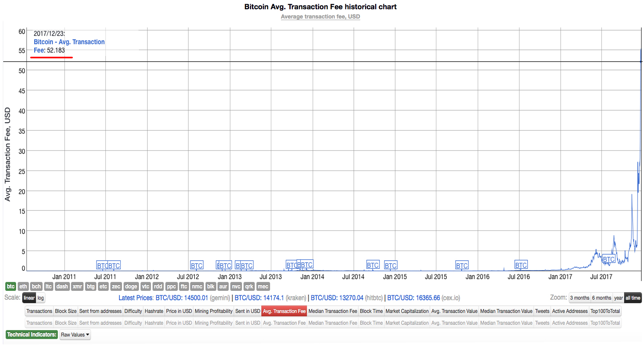This screenshot has height=346, width=644.
Task: Enable the rdd coin button
Action: [158, 286]
